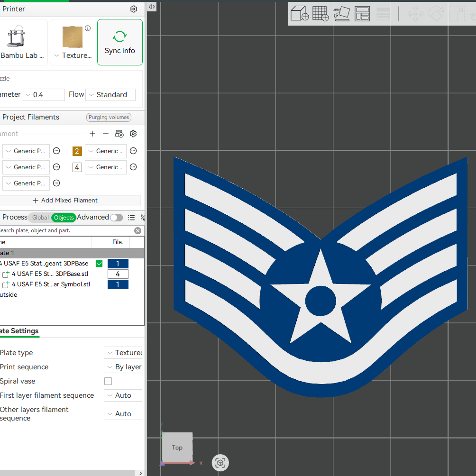Viewport: 476px width, 476px height.
Task: Click the sidebar horizontal scrollbar right arrow
Action: 140,473
